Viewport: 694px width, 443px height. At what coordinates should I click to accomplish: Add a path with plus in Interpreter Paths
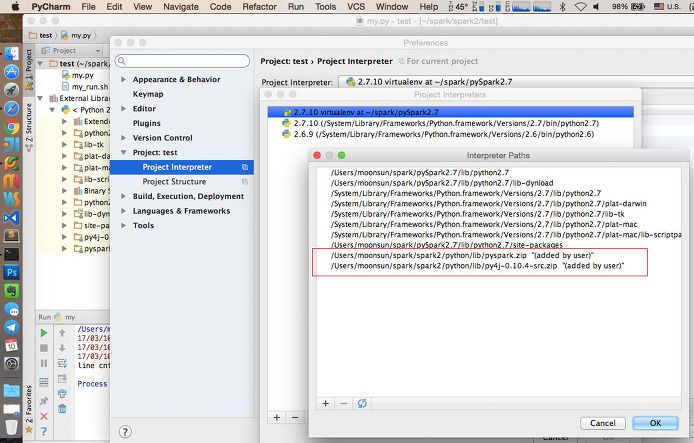326,404
